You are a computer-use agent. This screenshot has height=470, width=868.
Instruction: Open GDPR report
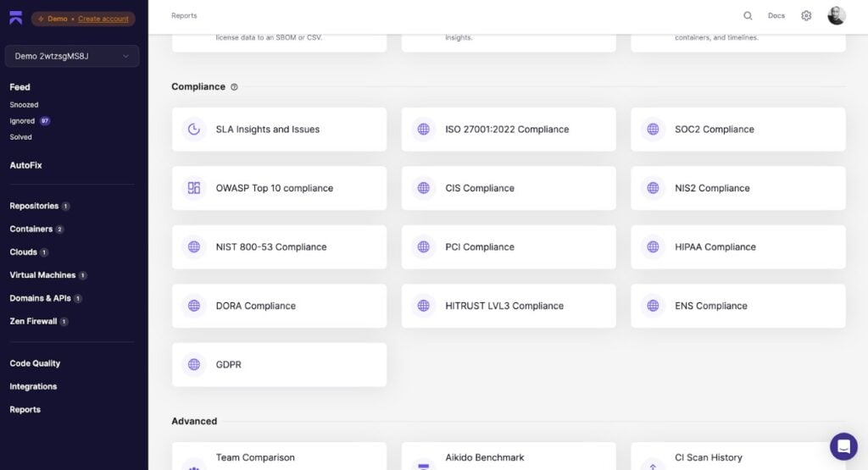pyautogui.click(x=279, y=364)
